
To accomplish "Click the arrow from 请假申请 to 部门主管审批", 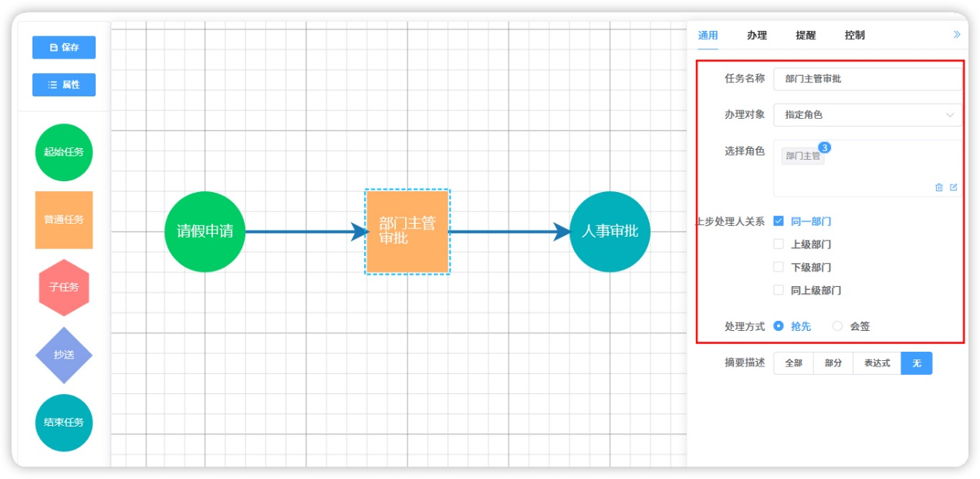I will point(307,231).
